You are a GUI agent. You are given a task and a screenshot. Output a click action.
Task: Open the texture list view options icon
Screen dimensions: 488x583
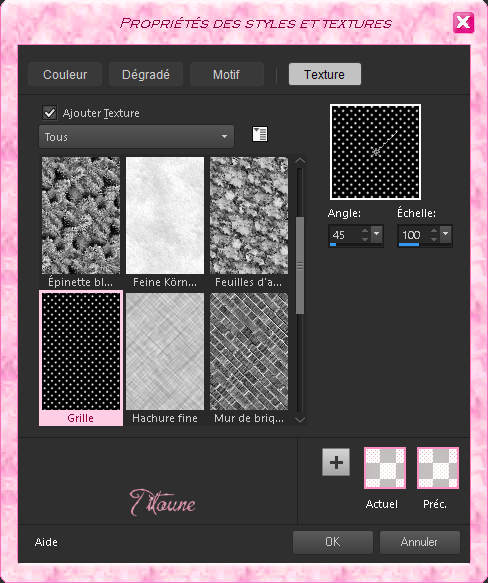(260, 134)
